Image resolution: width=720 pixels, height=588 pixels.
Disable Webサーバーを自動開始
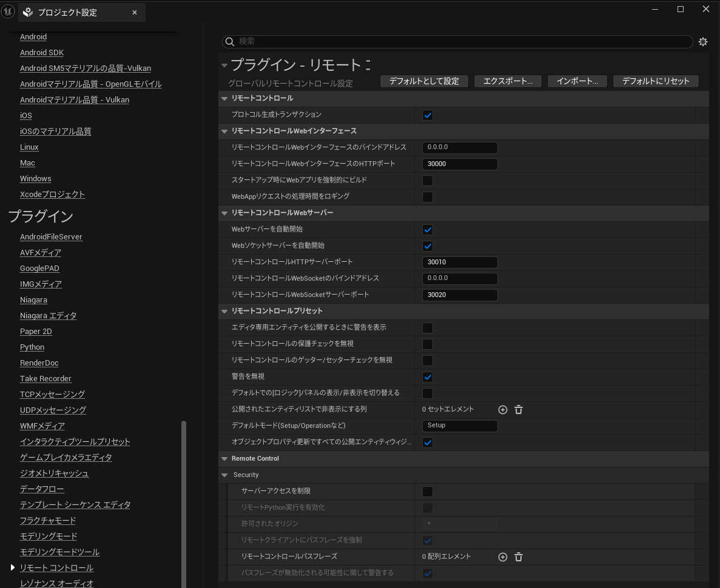428,230
